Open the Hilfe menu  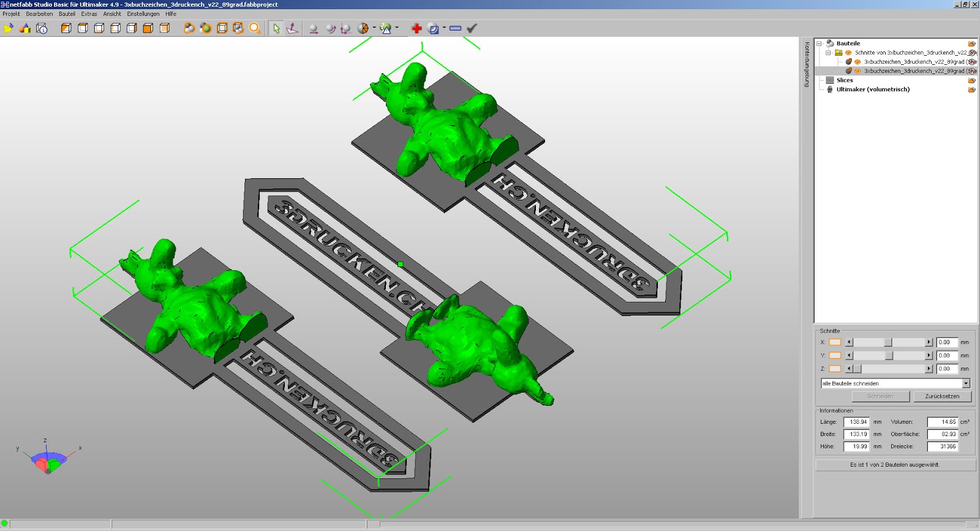[171, 13]
